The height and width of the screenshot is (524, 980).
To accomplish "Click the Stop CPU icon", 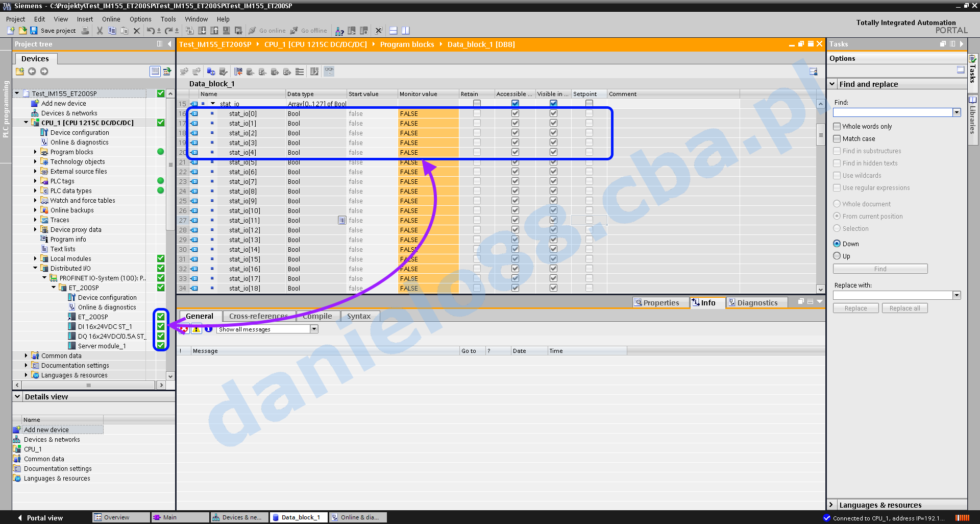I will tap(364, 31).
